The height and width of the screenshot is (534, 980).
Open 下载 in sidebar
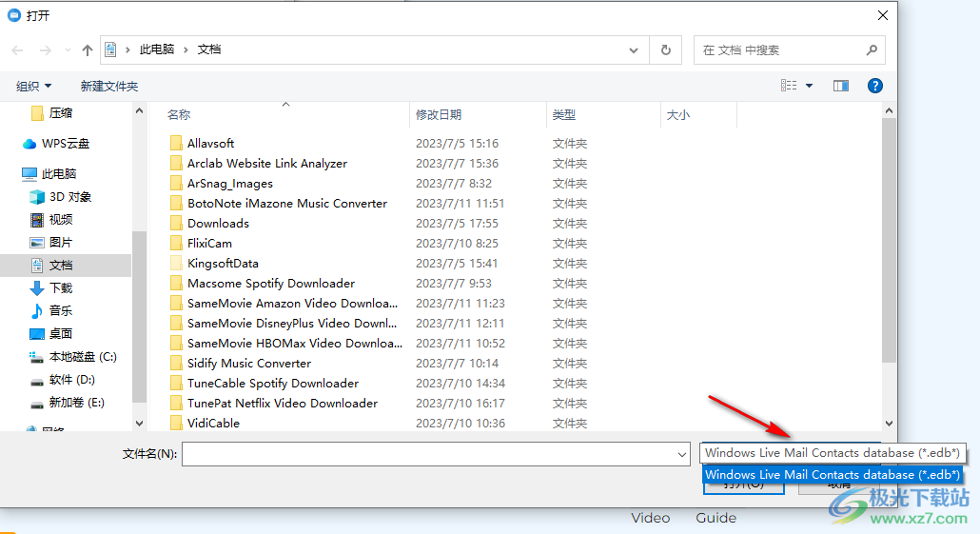61,288
